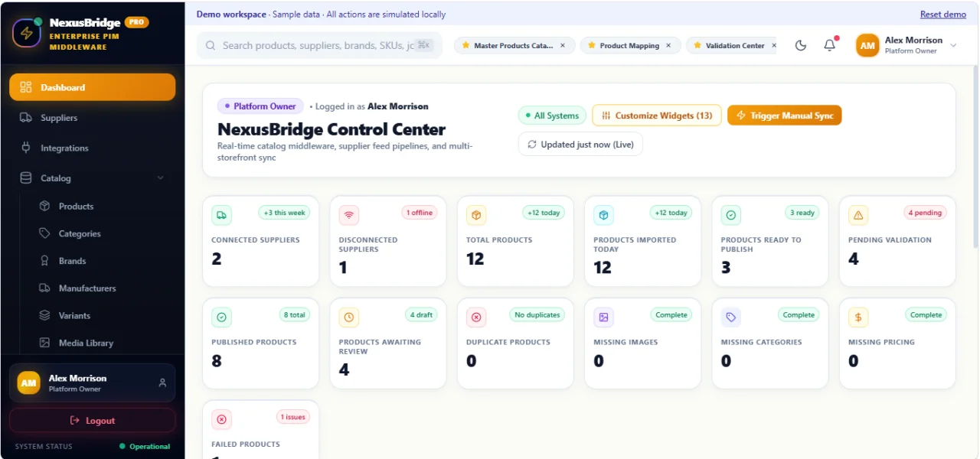The height and width of the screenshot is (459, 980).
Task: Click the Products Awaiting Review clock icon
Action: [349, 317]
